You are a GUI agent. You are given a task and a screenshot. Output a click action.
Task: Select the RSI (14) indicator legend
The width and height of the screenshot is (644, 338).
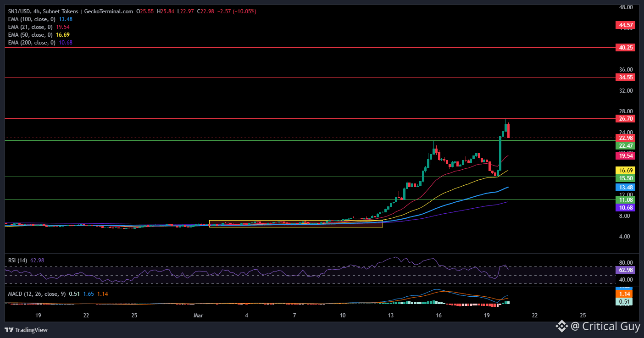pos(18,260)
